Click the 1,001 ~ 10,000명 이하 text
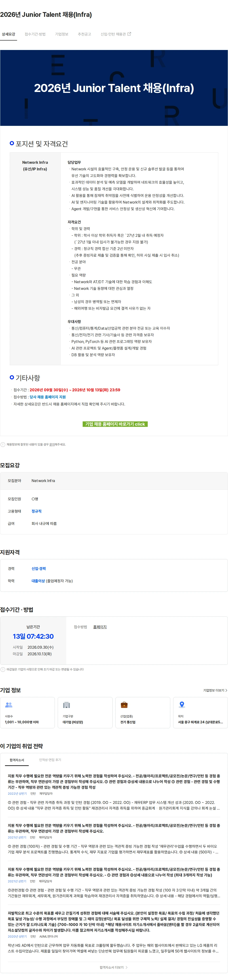 [x=22, y=722]
